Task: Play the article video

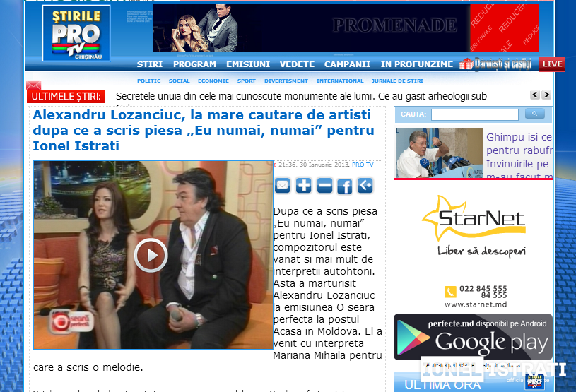Action: 151,255
